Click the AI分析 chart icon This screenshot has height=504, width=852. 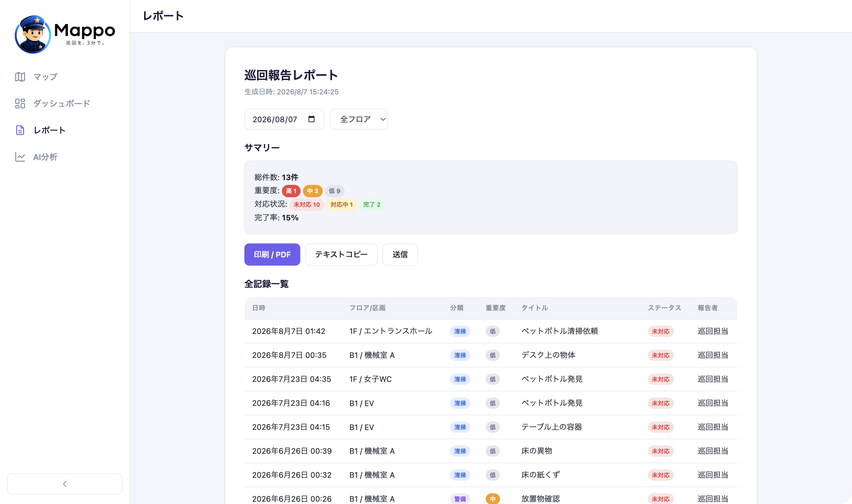[20, 157]
